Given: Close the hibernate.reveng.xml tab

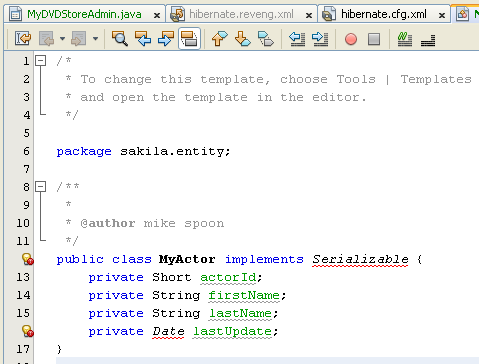Looking at the screenshot, I should click(x=309, y=15).
